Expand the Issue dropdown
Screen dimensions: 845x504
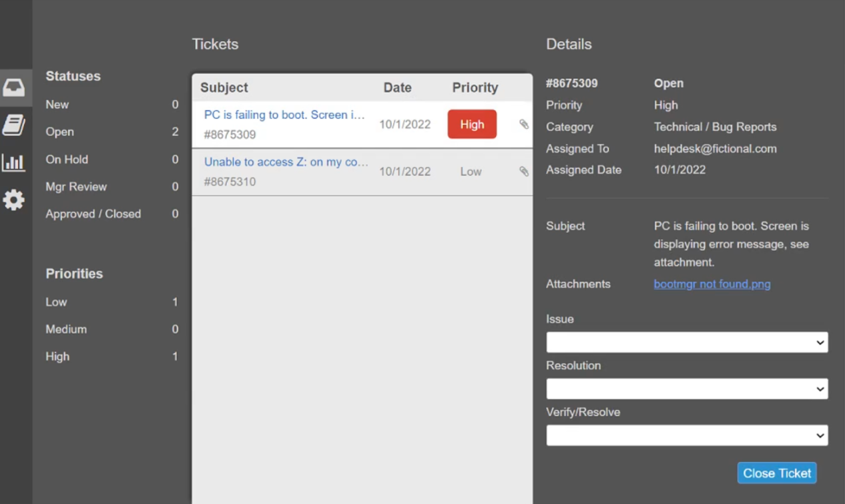pyautogui.click(x=687, y=342)
